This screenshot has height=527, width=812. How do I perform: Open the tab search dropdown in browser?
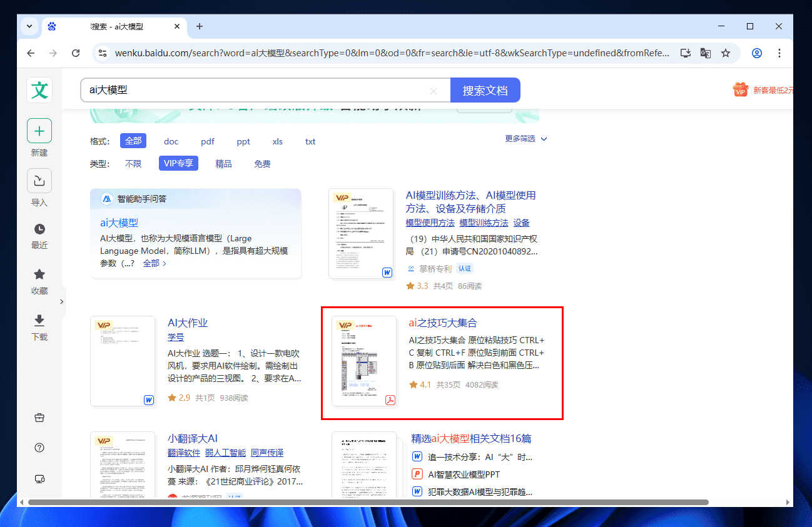click(29, 26)
